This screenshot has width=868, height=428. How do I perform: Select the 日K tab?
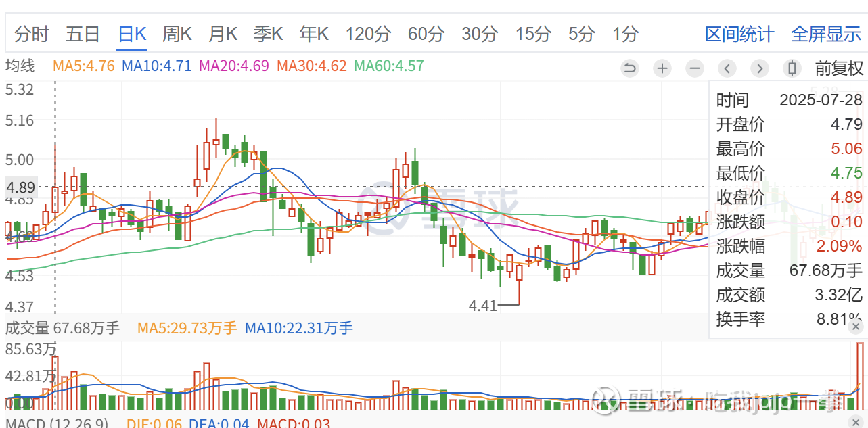pyautogui.click(x=132, y=34)
